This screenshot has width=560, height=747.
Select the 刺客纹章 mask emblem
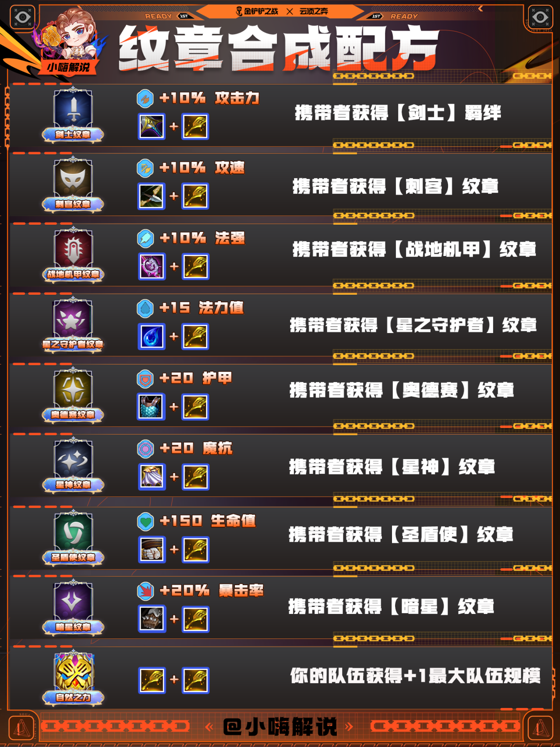point(73,184)
